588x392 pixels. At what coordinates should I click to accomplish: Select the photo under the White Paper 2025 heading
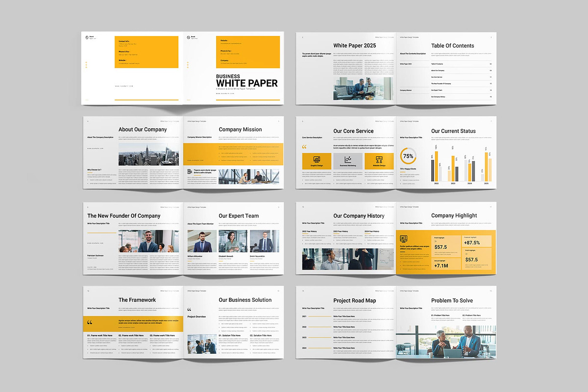coord(364,89)
